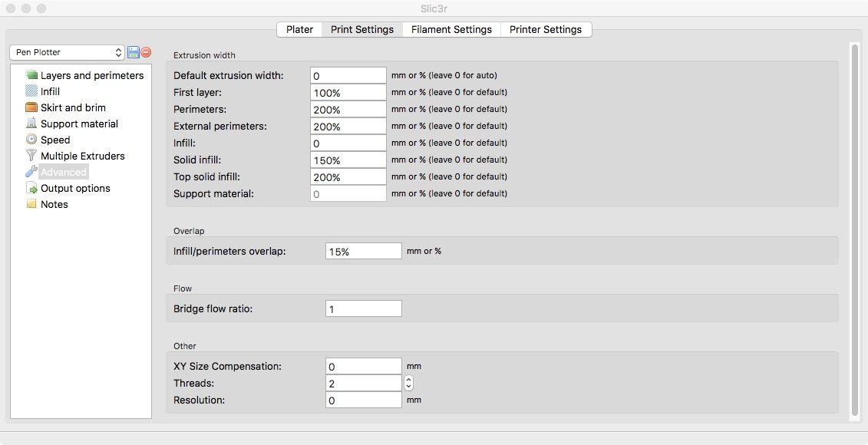Click the Bridge flow ratio field

363,308
